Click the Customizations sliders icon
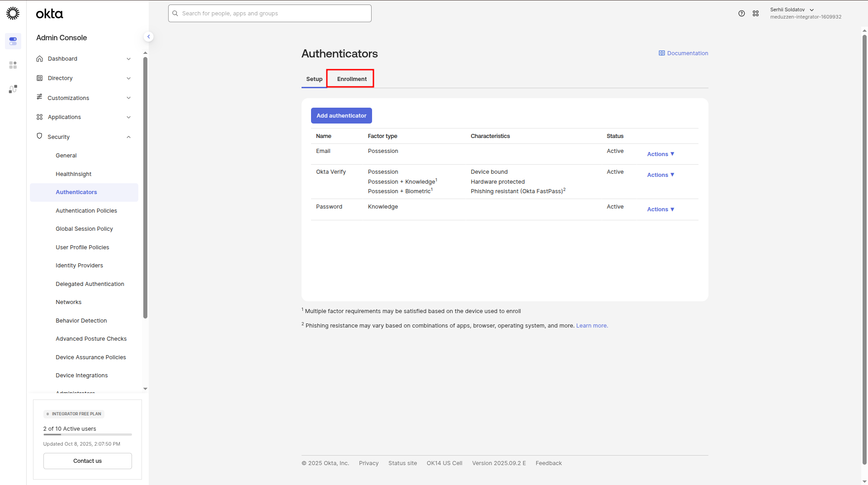Screen dimensions: 868x485 point(40,97)
